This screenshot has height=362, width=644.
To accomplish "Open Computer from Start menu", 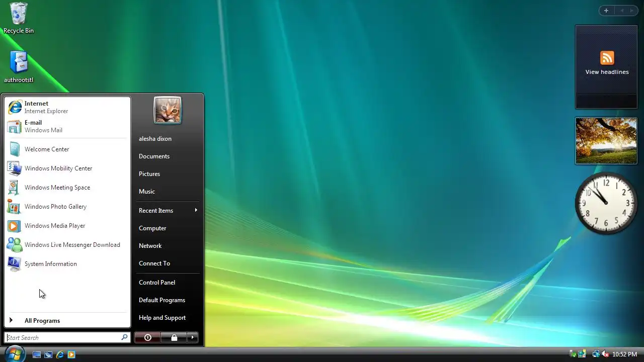I will coord(167,228).
